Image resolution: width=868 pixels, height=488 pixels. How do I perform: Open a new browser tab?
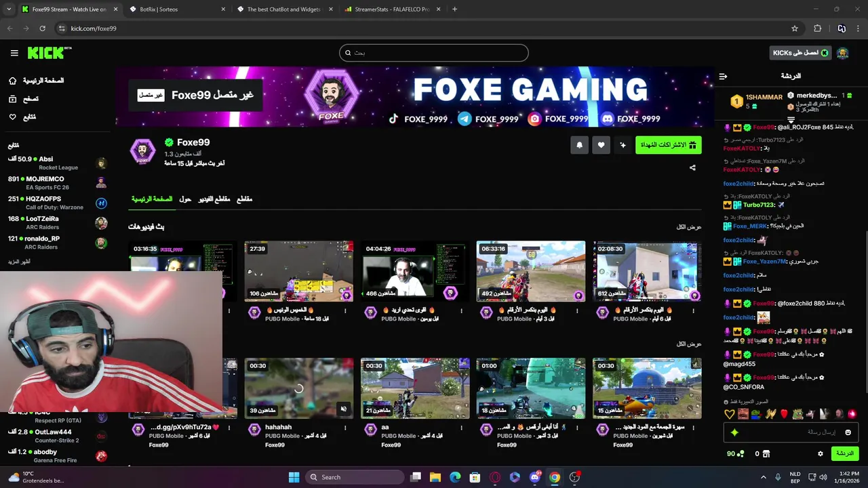(x=454, y=9)
